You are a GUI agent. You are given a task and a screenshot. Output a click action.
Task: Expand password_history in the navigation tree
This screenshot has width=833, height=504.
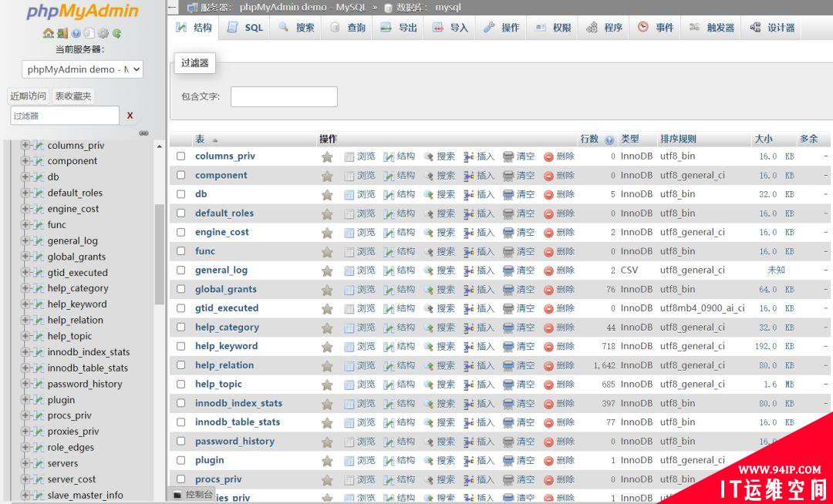tap(25, 384)
